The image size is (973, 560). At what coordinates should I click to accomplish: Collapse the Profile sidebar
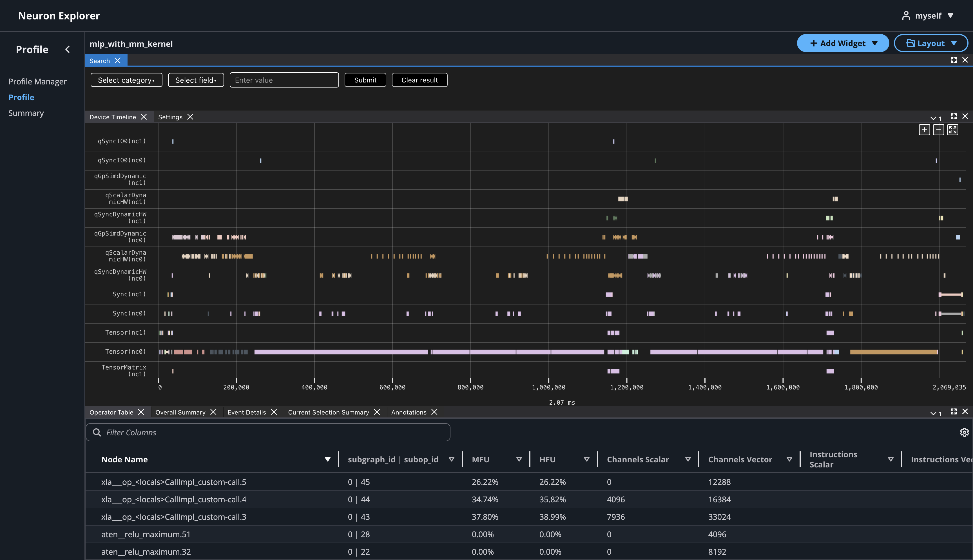(68, 49)
